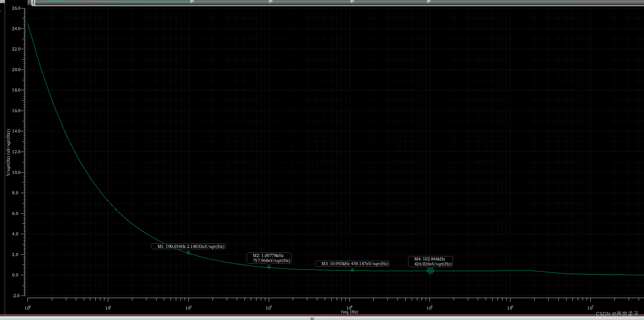Click the M1 marker handle in top strip
644x320 pixels.
coord(192,2)
